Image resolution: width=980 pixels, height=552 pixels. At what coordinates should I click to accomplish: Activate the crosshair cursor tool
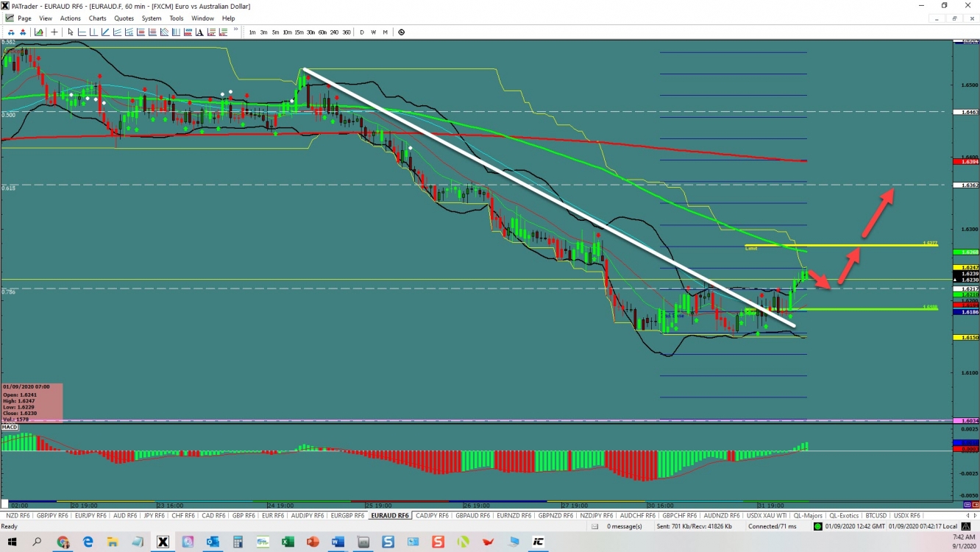point(54,32)
